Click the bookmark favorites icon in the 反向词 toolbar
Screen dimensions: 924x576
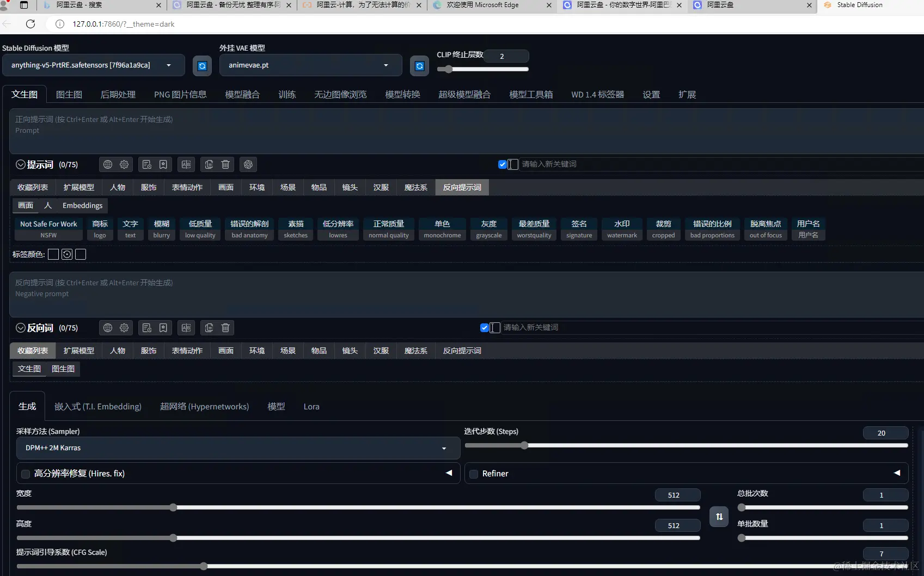163,328
